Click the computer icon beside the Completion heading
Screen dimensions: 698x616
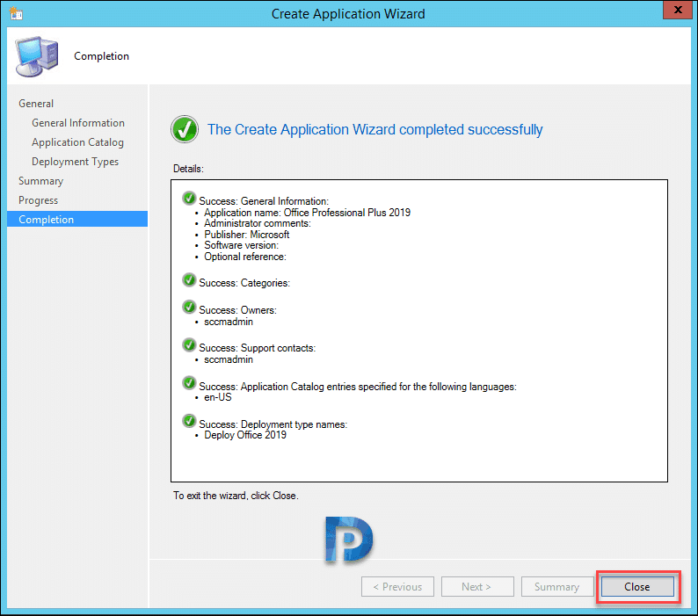[x=37, y=56]
